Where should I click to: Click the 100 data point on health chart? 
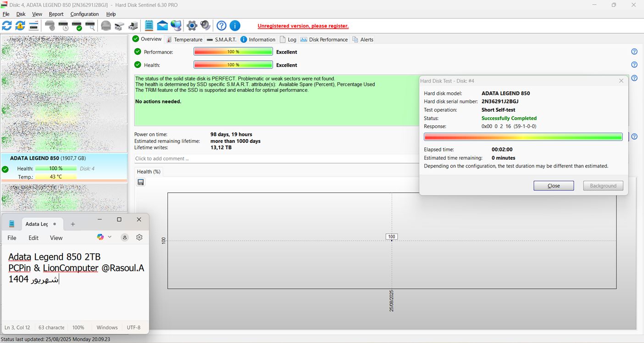coord(391,237)
